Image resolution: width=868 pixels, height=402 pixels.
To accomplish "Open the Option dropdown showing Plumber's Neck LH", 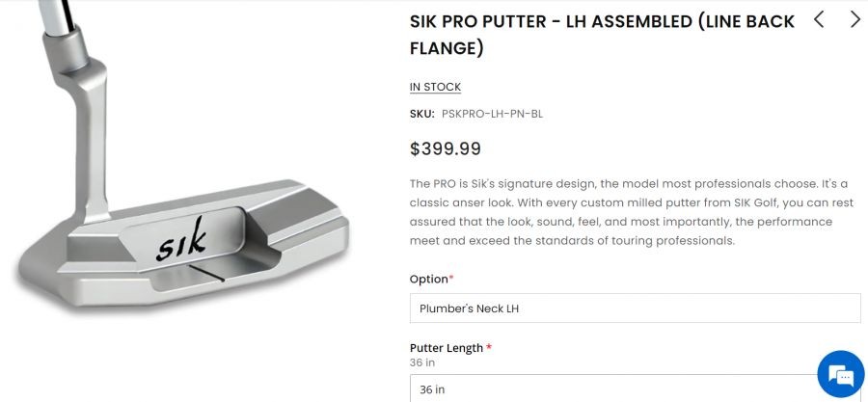I will (635, 308).
